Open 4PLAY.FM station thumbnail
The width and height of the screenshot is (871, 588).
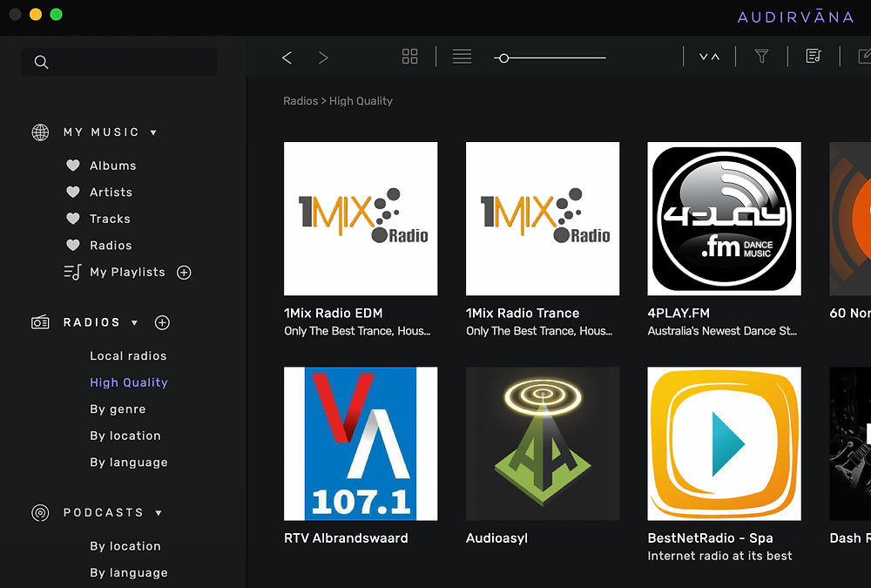coord(725,219)
